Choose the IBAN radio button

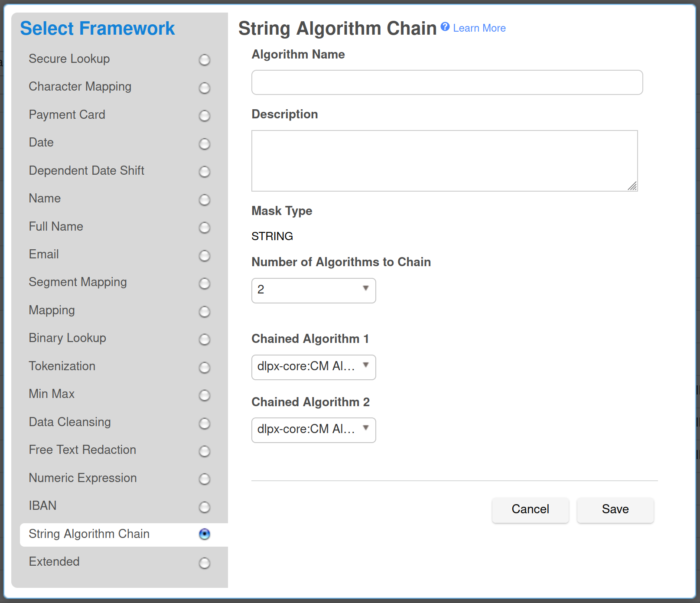204,507
